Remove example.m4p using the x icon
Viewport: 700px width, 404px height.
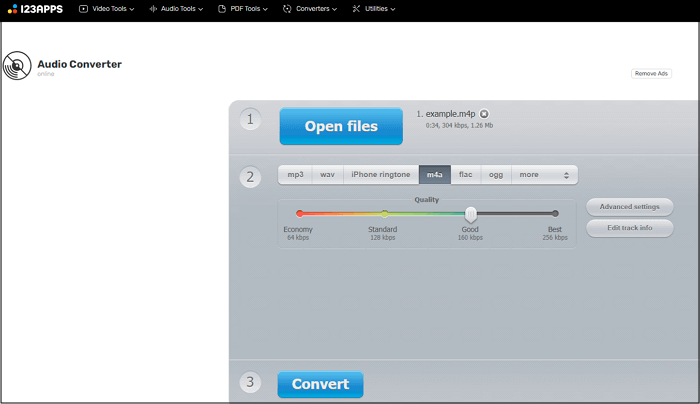(484, 114)
